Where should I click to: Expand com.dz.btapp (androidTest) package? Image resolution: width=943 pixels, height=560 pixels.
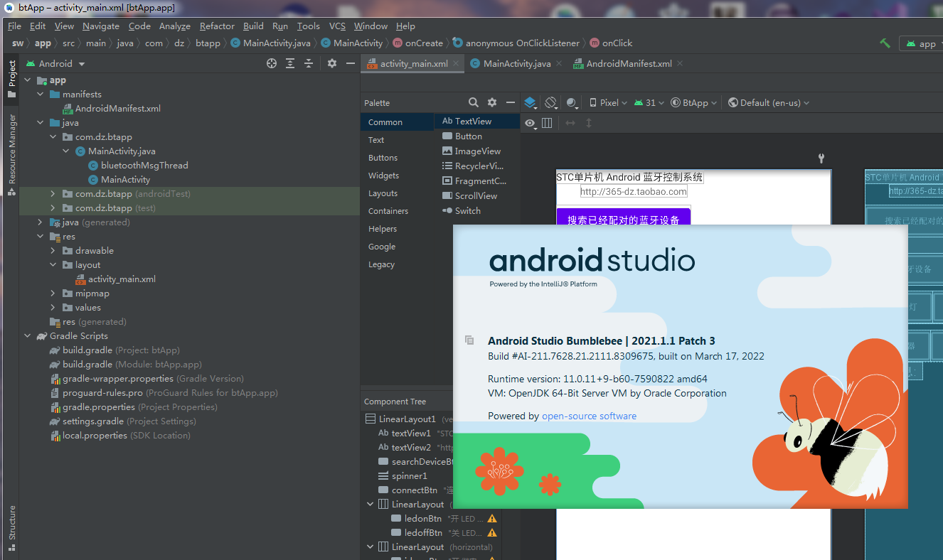coord(53,194)
